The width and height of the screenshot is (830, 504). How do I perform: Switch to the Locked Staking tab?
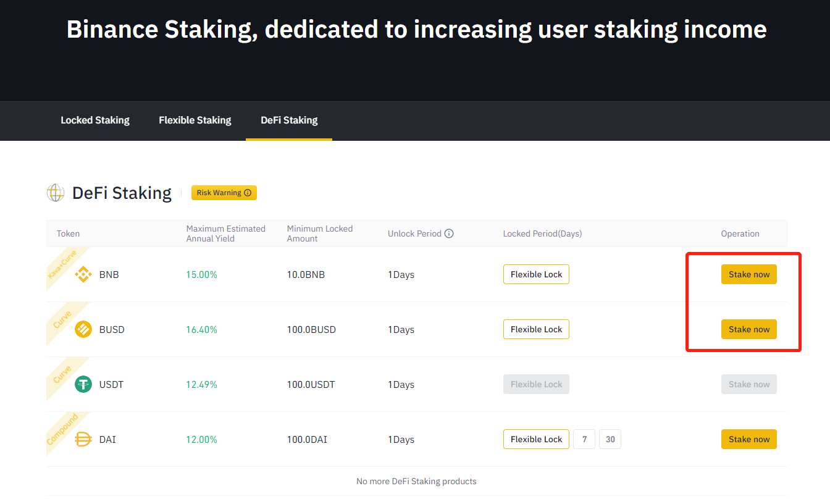coord(95,120)
